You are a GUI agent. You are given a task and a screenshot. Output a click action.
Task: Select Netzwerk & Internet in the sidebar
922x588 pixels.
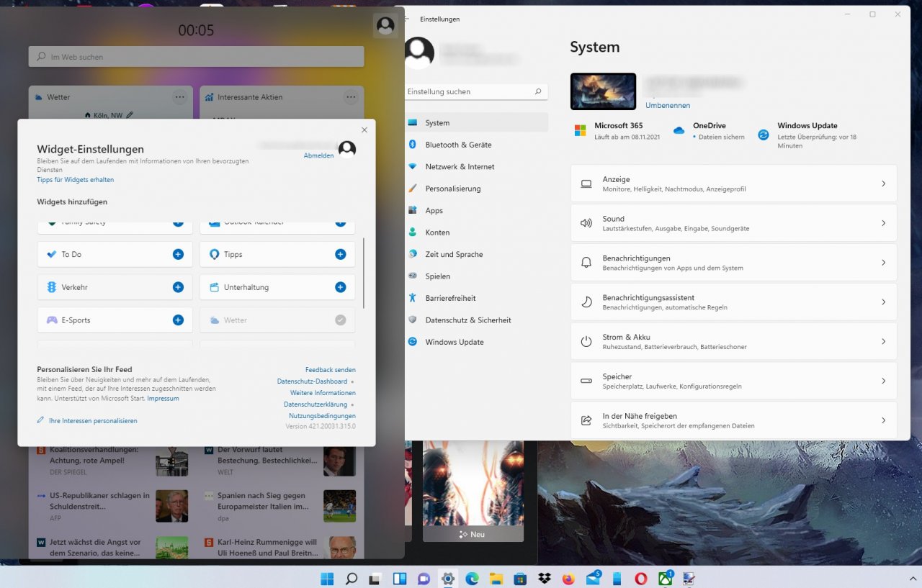[476, 166]
